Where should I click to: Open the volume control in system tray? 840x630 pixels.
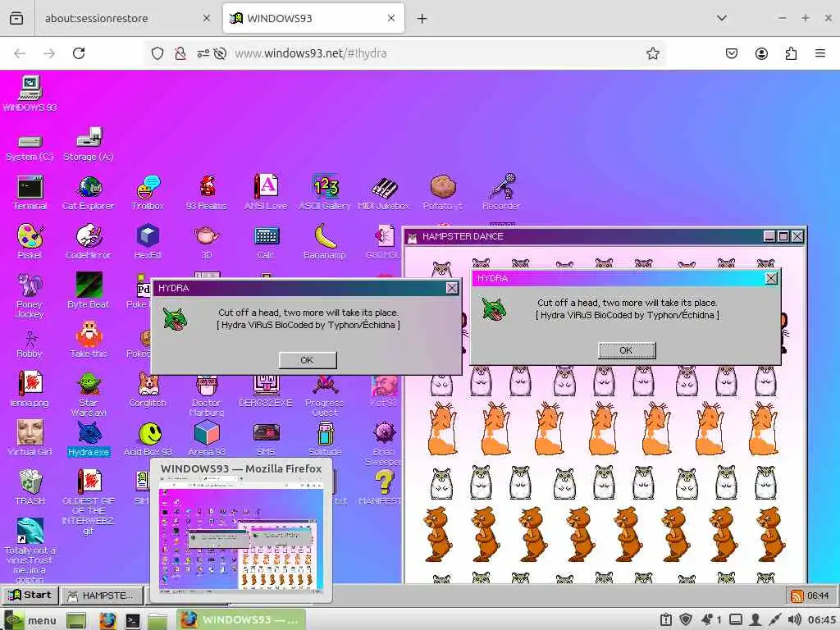[794, 620]
